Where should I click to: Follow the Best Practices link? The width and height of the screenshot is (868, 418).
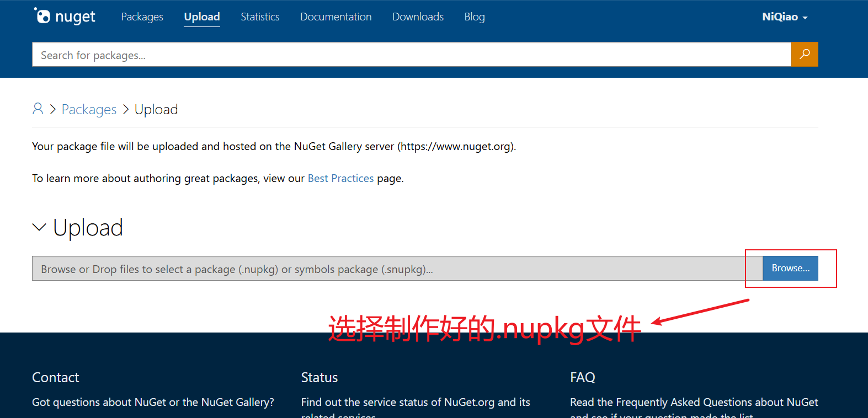[x=340, y=178]
